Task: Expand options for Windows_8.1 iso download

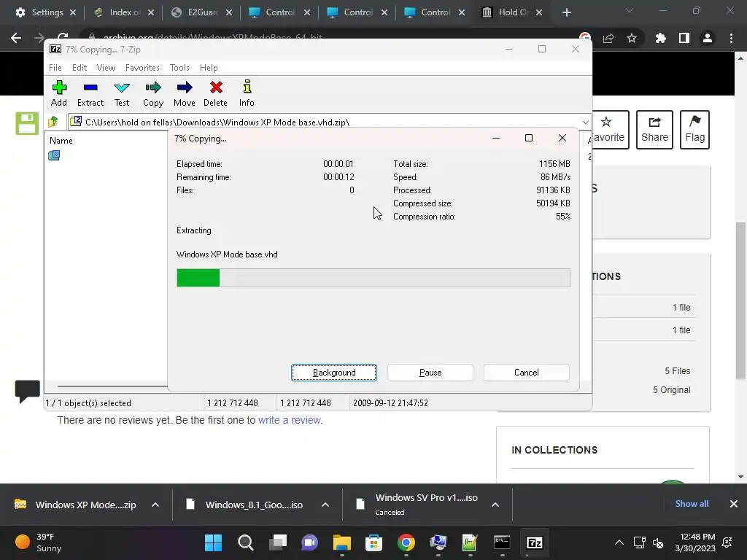Action: tap(325, 505)
